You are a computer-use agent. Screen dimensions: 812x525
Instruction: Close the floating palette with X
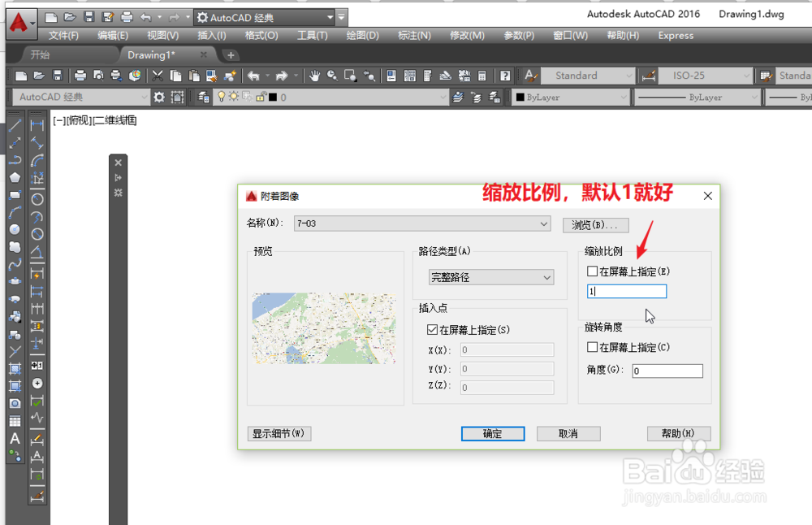[x=118, y=163]
